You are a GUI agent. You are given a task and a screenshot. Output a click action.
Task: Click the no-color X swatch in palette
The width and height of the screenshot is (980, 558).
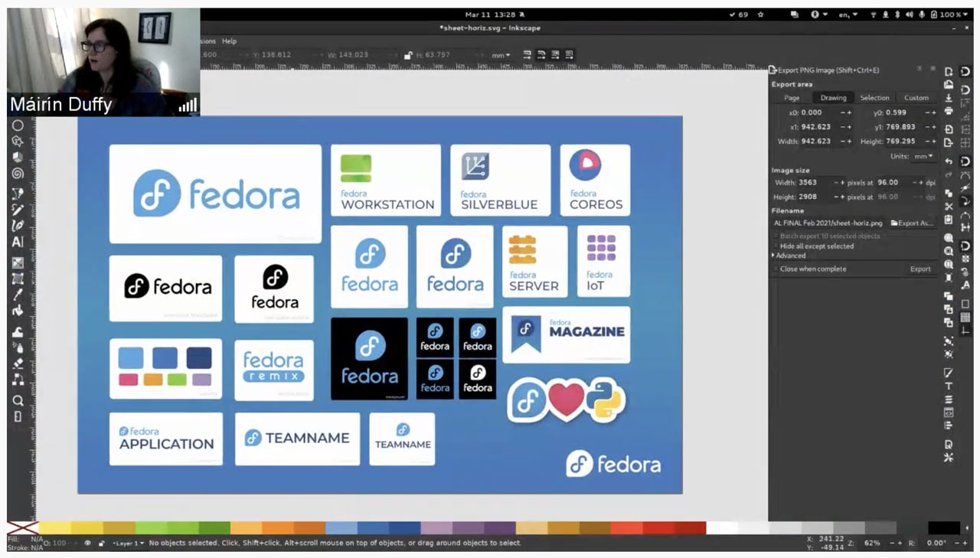coord(22,527)
